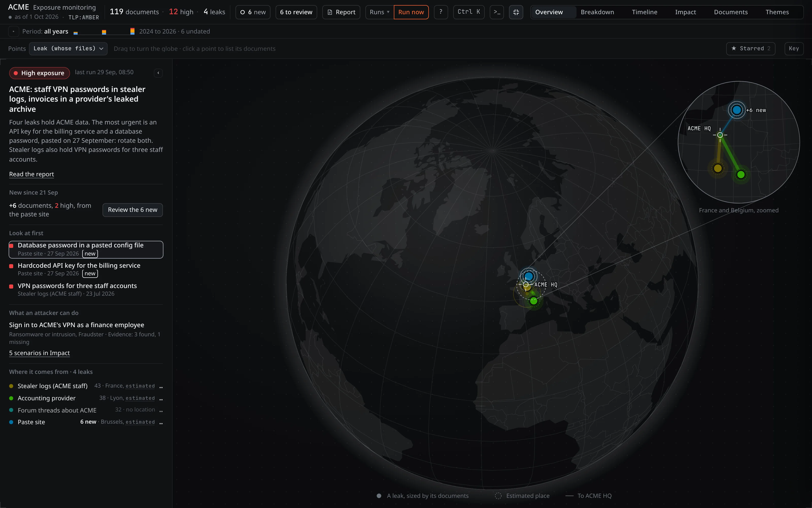This screenshot has height=508, width=812.
Task: Open the 5 scenarios in Impact link
Action: (39, 353)
